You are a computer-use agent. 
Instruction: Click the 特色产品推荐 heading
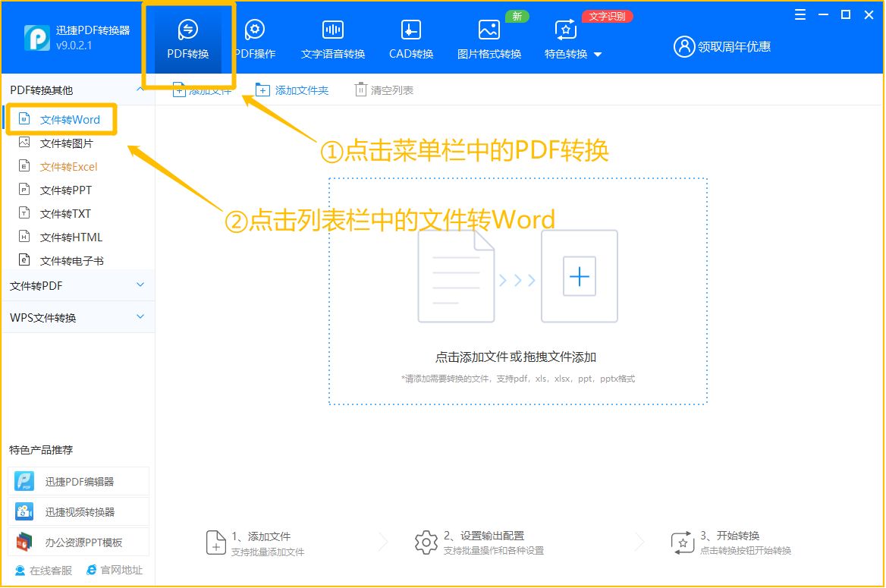(41, 450)
